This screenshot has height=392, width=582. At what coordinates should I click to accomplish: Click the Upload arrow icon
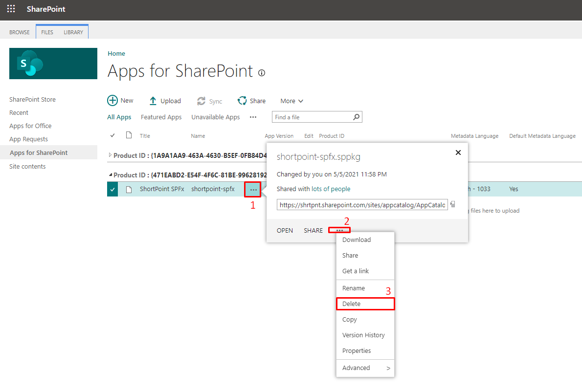pyautogui.click(x=153, y=101)
